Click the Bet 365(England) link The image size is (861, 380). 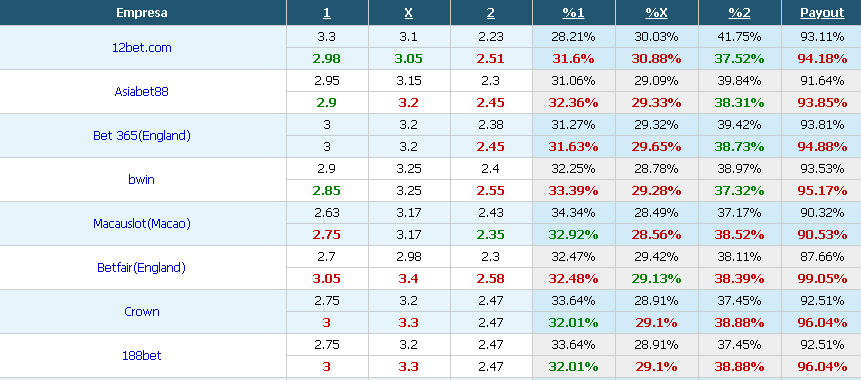(x=142, y=136)
